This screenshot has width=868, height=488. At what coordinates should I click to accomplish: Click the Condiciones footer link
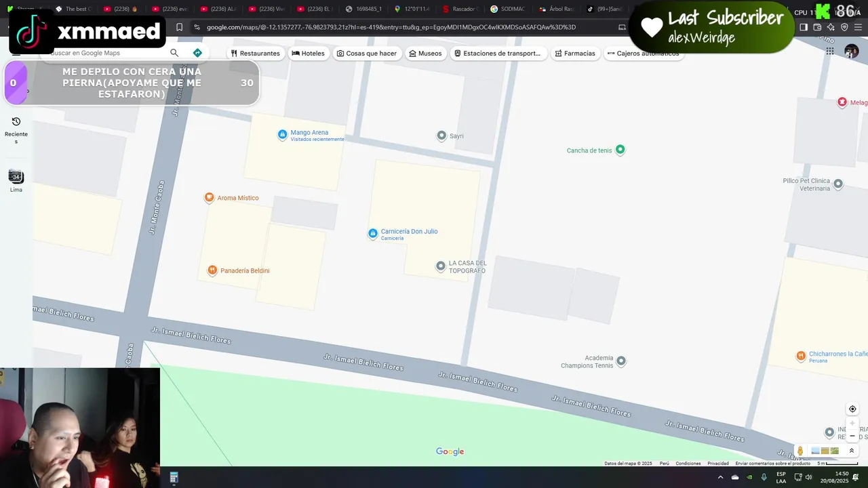coord(688,464)
